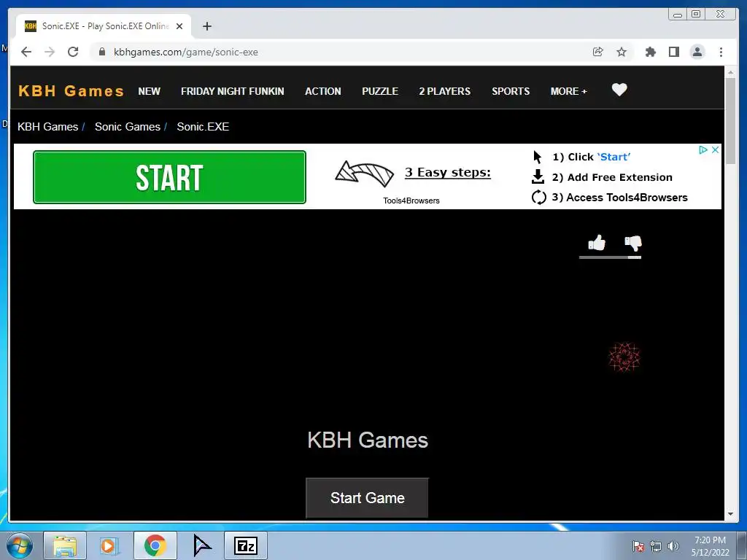Open the NEW menu item
Image resolution: width=747 pixels, height=560 pixels.
click(x=149, y=91)
